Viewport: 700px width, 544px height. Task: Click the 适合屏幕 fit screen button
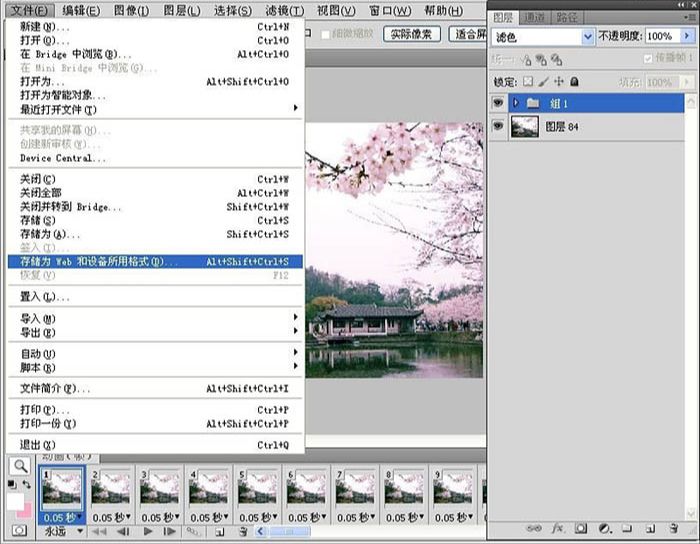tap(468, 34)
